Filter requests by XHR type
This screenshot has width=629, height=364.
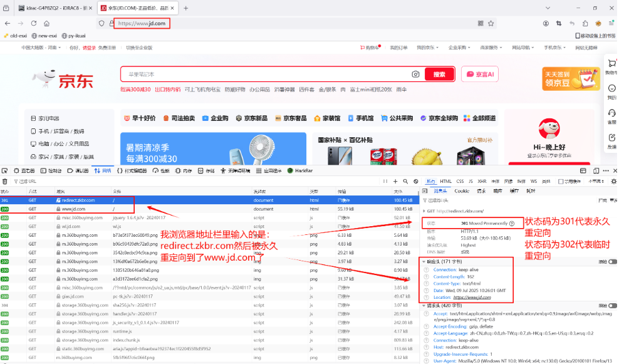click(x=482, y=182)
